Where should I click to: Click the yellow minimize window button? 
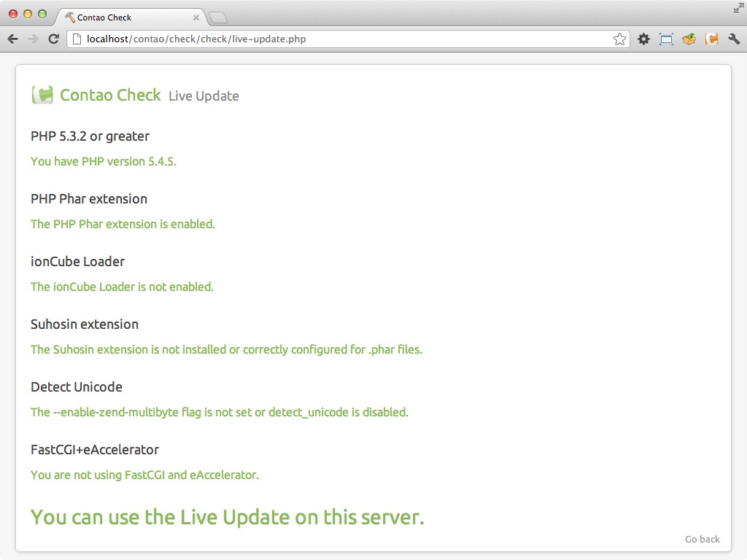[x=28, y=14]
